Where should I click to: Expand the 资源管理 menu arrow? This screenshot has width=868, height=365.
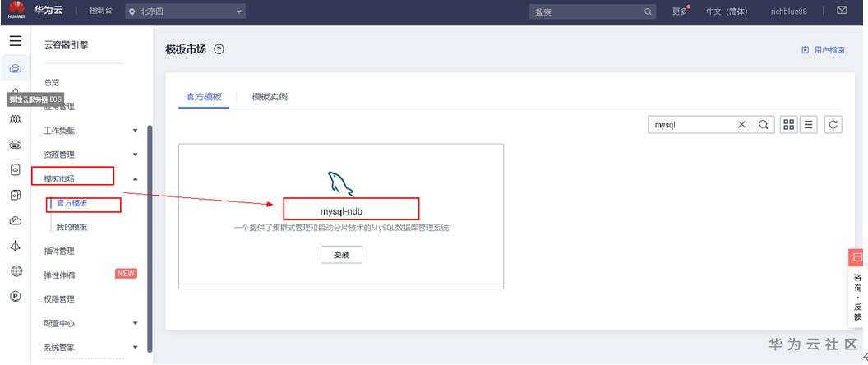click(135, 155)
